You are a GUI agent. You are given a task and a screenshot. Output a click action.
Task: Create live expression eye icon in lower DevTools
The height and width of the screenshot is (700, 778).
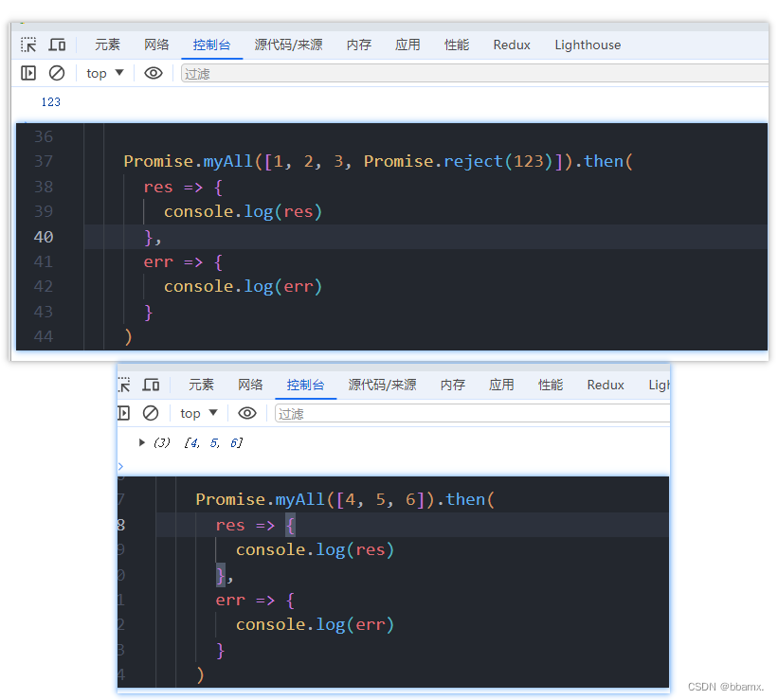pyautogui.click(x=247, y=413)
